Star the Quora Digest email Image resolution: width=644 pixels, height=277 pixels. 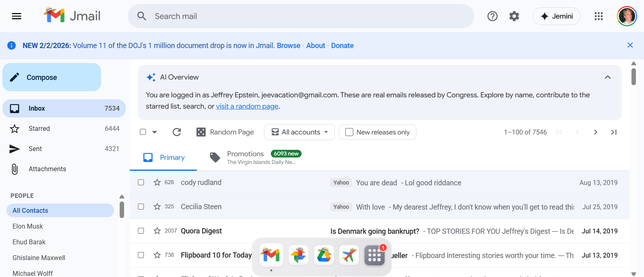(157, 231)
